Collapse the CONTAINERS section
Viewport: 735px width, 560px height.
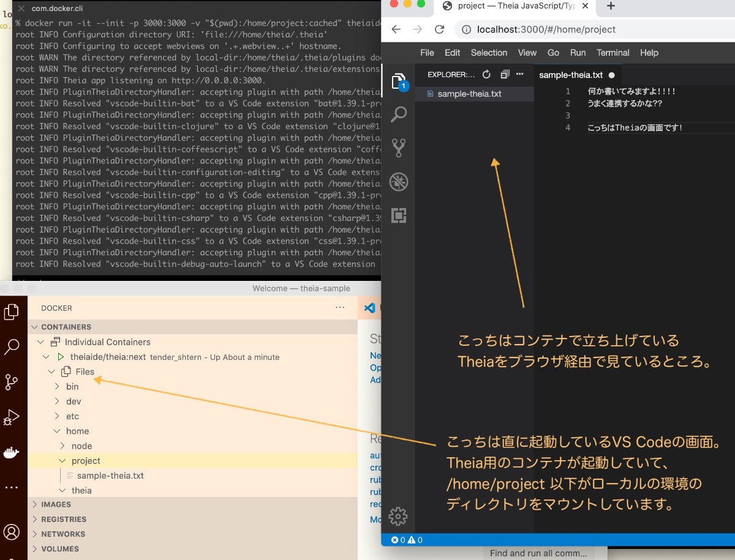(192, 327)
